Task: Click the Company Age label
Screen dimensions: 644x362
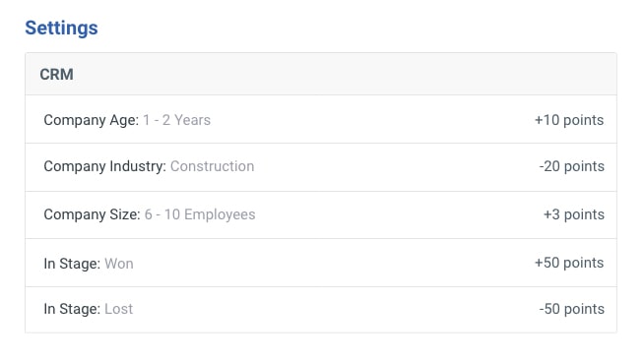Action: (x=92, y=120)
